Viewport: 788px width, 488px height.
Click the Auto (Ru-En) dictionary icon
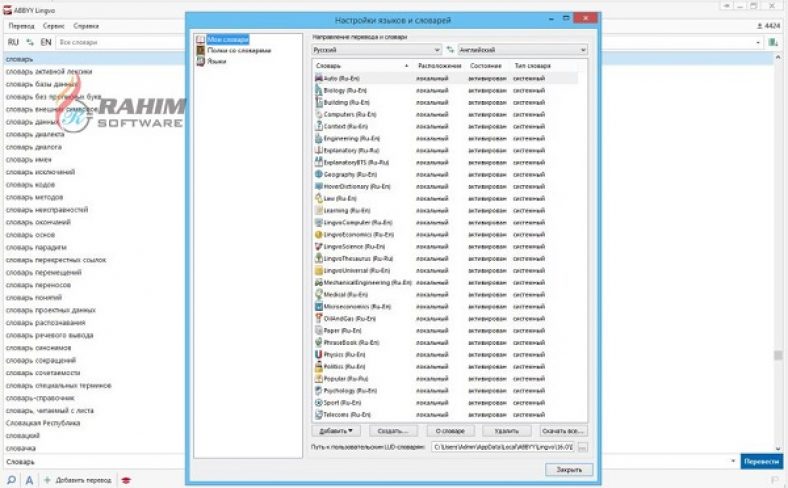click(318, 78)
